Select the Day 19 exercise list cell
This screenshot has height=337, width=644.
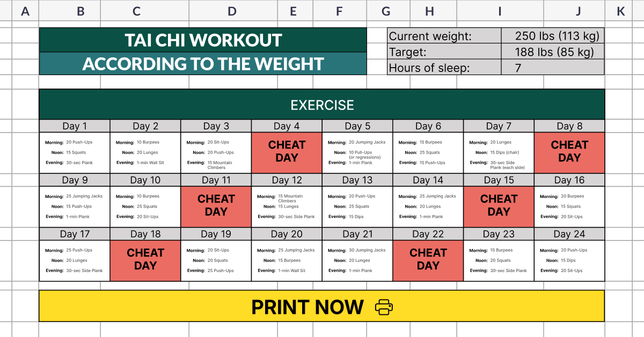pyautogui.click(x=216, y=260)
